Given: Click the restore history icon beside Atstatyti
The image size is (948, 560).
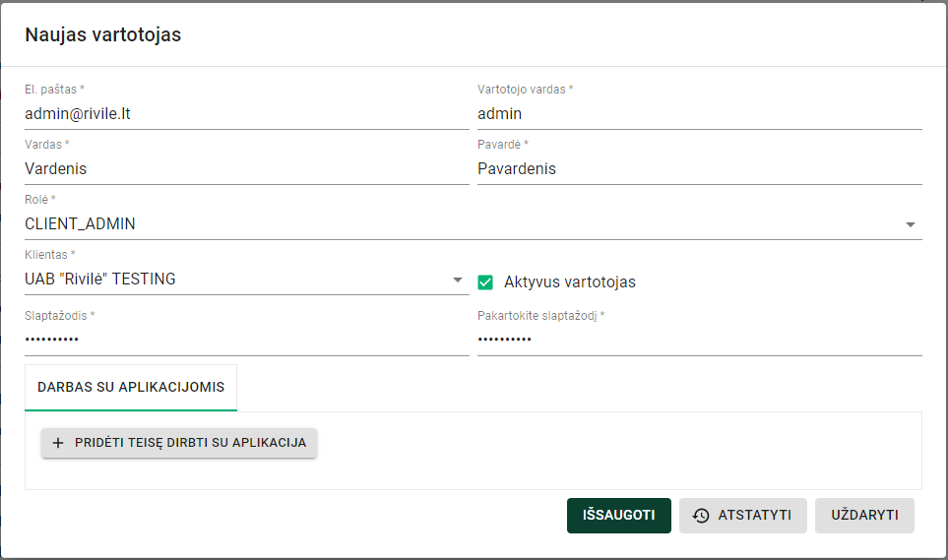Looking at the screenshot, I should coord(701,515).
